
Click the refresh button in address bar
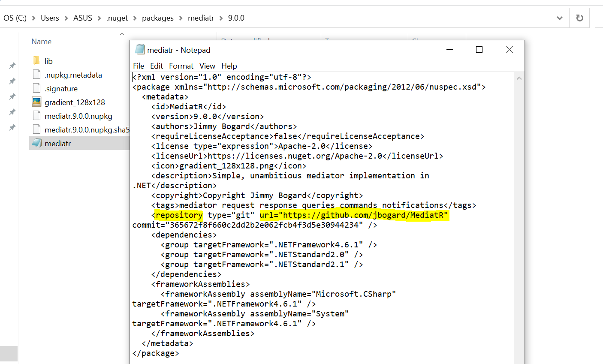pos(580,18)
